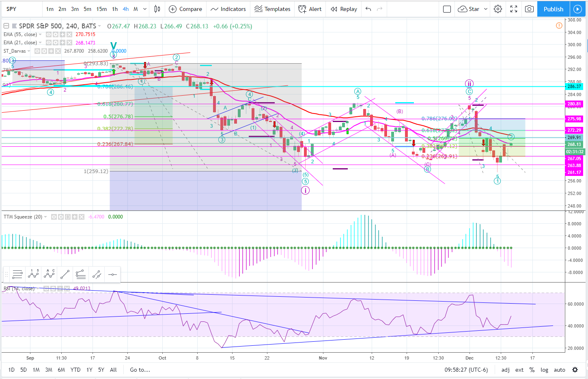This screenshot has height=379, width=588.
Task: Hide the TTM Squeeze indicator
Action: tap(54, 217)
